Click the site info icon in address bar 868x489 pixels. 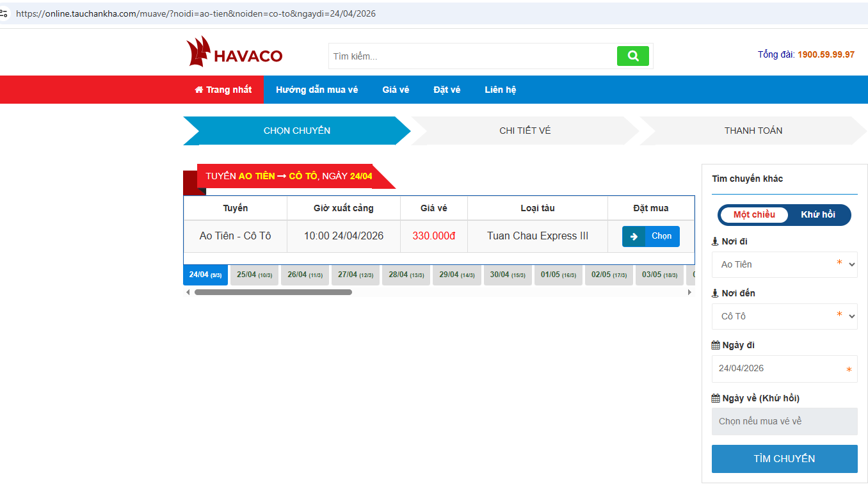[x=4, y=13]
